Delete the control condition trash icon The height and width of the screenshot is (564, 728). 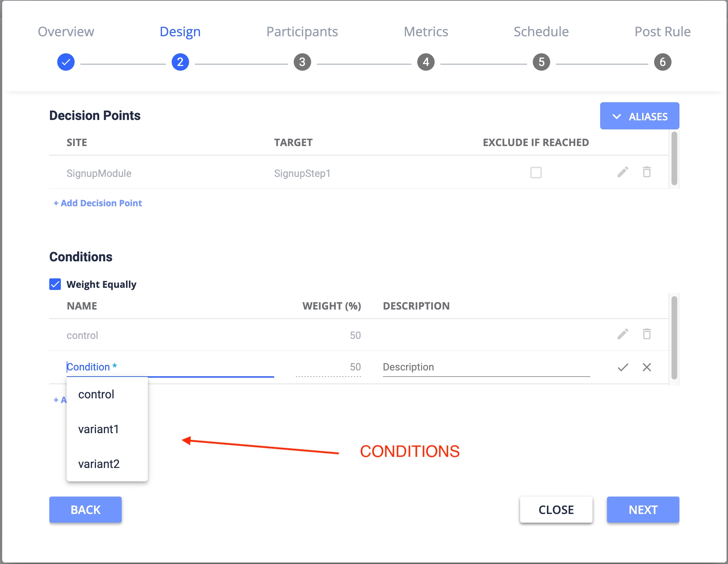[647, 334]
